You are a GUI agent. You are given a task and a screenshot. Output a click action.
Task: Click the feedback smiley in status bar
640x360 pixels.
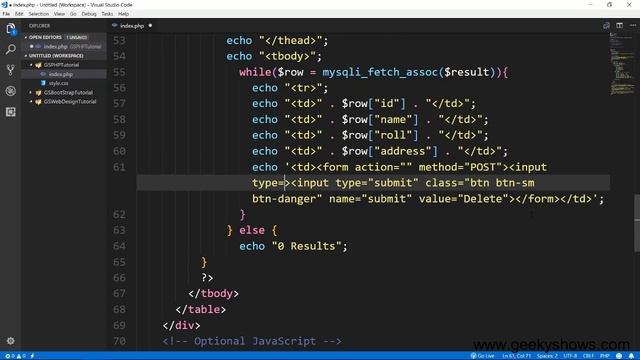pyautogui.click(x=619, y=356)
